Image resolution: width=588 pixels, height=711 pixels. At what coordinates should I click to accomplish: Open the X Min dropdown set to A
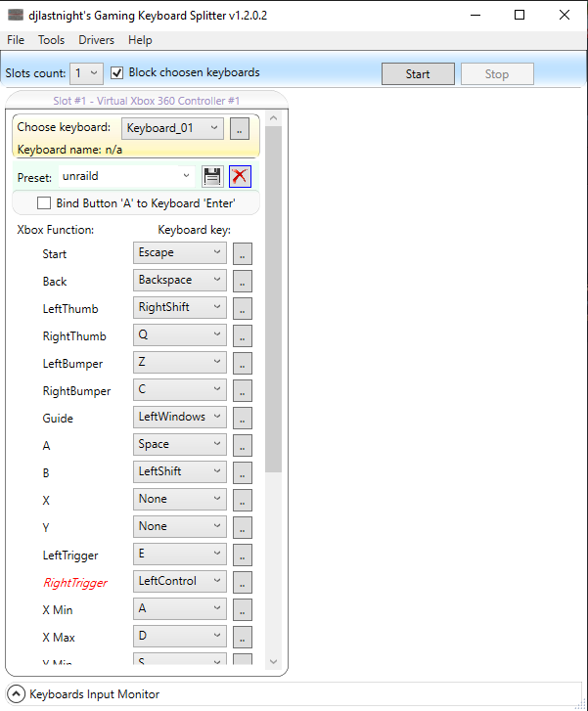coord(180,608)
